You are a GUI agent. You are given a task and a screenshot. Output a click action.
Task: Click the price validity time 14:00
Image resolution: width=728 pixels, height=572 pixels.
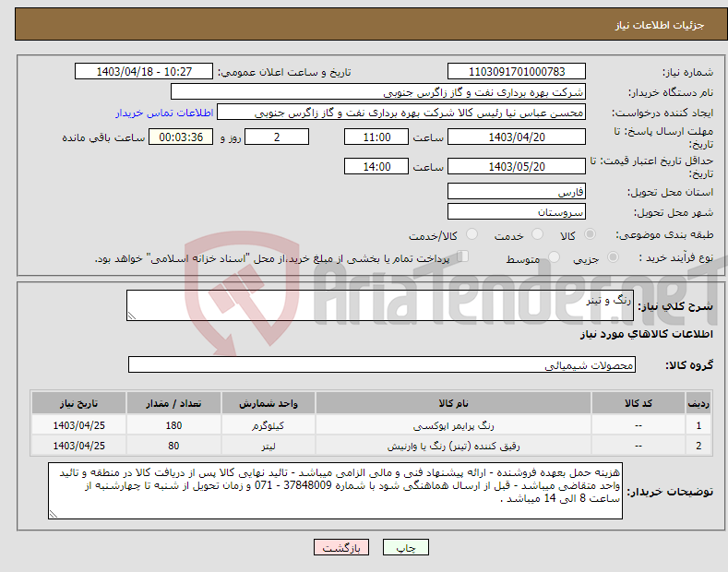tap(376, 166)
